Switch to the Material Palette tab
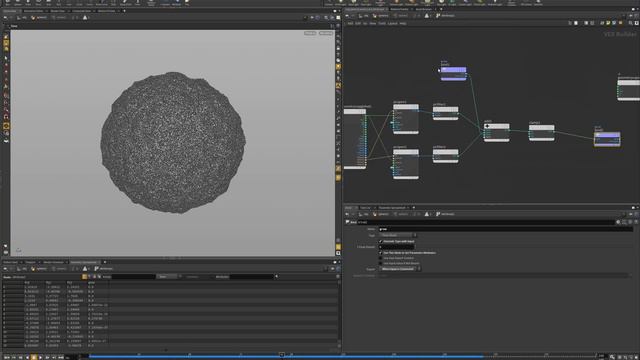 399,9
